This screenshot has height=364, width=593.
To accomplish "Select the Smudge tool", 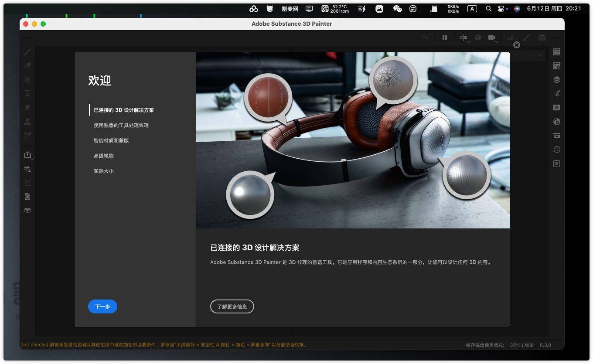I will click(x=27, y=107).
